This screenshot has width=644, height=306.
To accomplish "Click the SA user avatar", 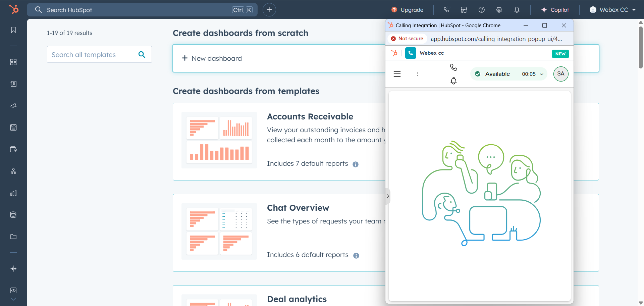I will pos(561,74).
